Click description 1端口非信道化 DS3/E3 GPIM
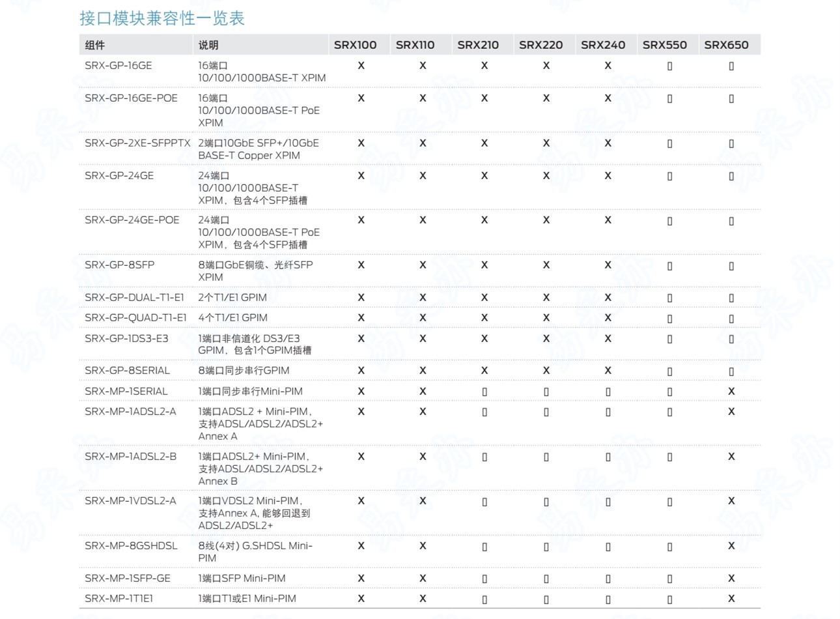The width and height of the screenshot is (840, 619). [255, 345]
